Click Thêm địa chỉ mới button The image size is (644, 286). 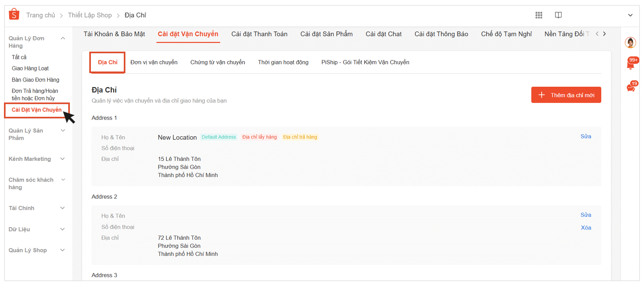[x=566, y=95]
